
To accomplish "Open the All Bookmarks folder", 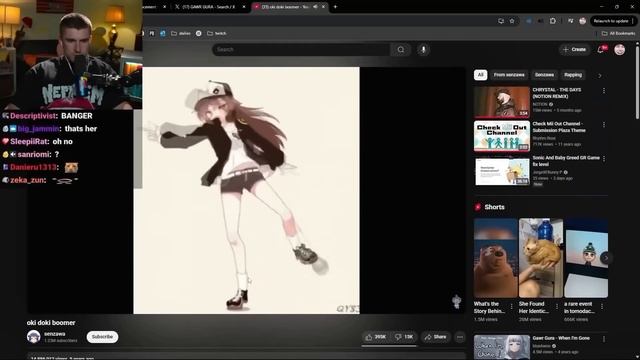I will point(618,33).
